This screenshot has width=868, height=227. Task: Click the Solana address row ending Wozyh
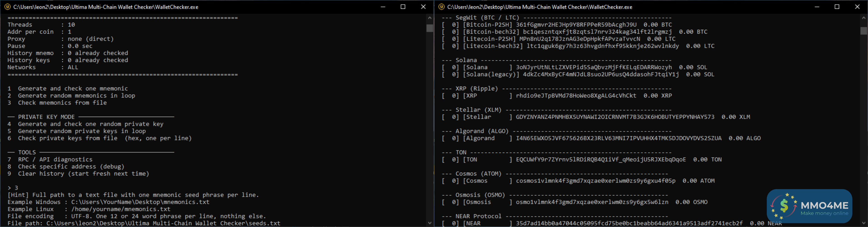click(x=575, y=67)
